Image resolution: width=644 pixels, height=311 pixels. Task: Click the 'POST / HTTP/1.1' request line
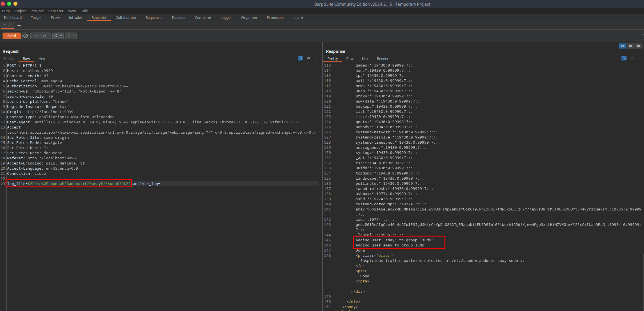click(24, 65)
